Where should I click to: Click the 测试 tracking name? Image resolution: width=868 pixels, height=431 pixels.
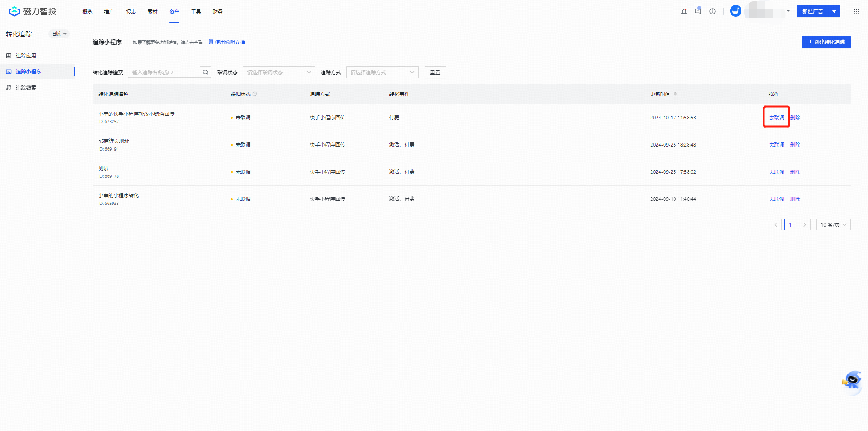pyautogui.click(x=104, y=168)
